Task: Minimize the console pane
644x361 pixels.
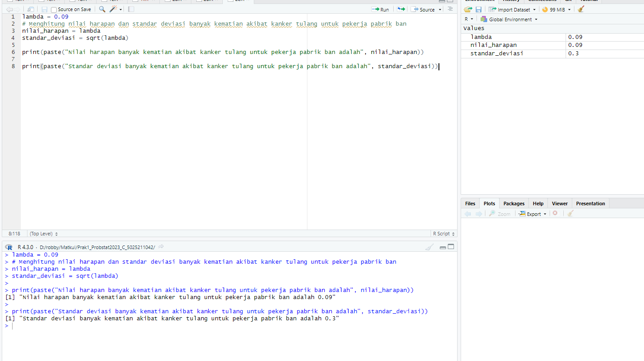Action: coord(442,247)
